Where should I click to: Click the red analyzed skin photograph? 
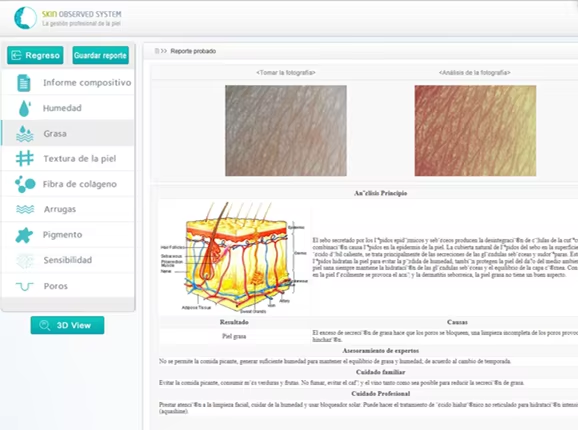[475, 130]
